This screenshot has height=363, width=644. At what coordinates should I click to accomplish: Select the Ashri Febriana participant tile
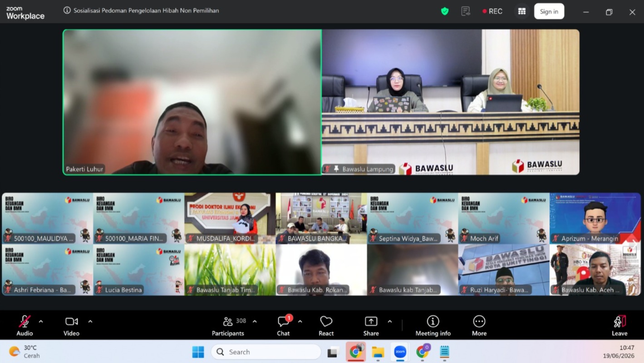(x=48, y=270)
